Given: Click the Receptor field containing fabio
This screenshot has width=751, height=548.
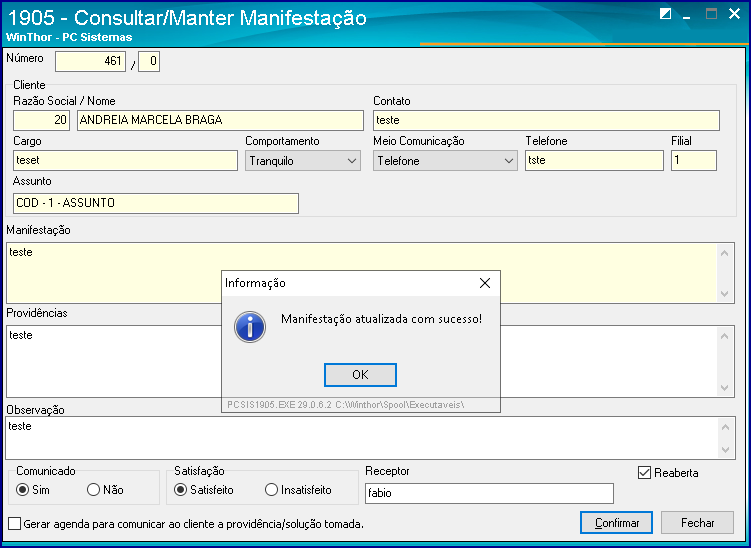Looking at the screenshot, I should (x=489, y=493).
